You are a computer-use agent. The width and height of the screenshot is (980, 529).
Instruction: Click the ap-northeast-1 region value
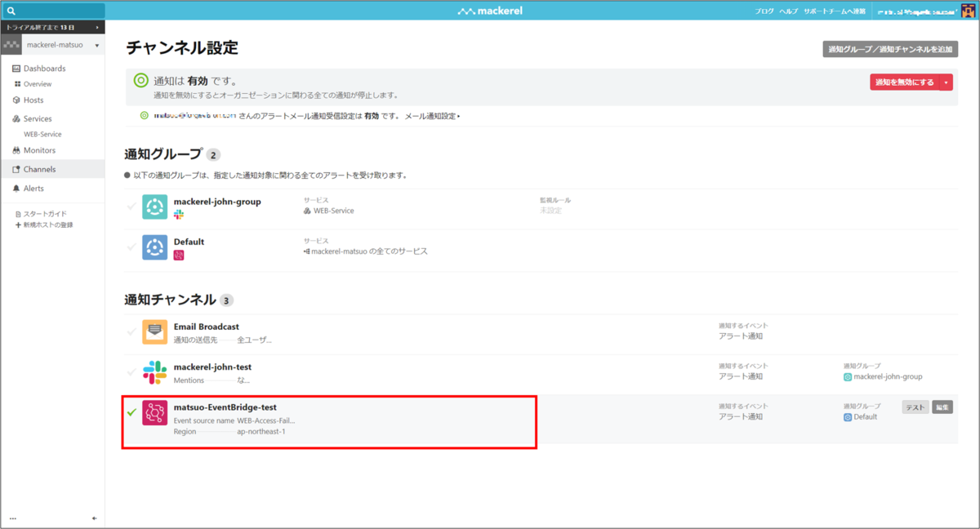pyautogui.click(x=261, y=431)
